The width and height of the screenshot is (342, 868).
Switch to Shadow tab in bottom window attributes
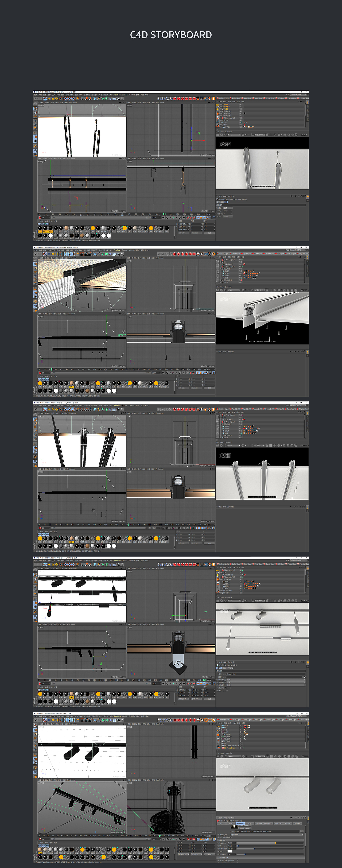pyautogui.click(x=278, y=824)
